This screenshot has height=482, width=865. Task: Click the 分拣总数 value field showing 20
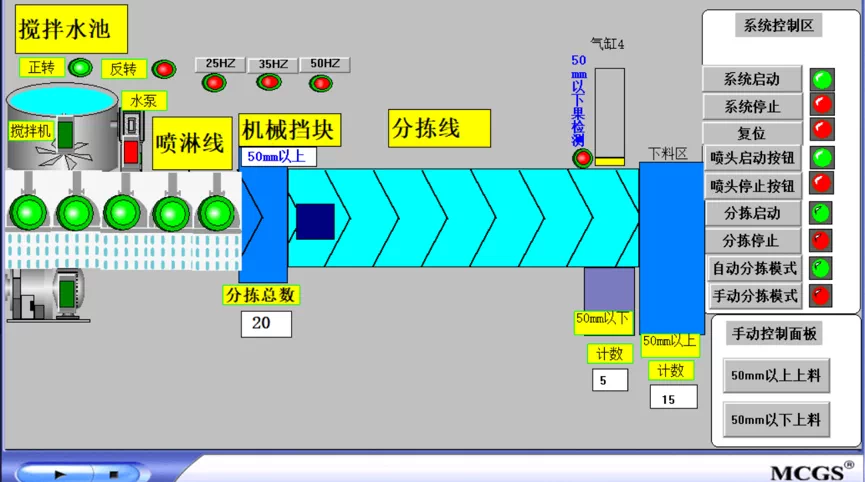266,324
